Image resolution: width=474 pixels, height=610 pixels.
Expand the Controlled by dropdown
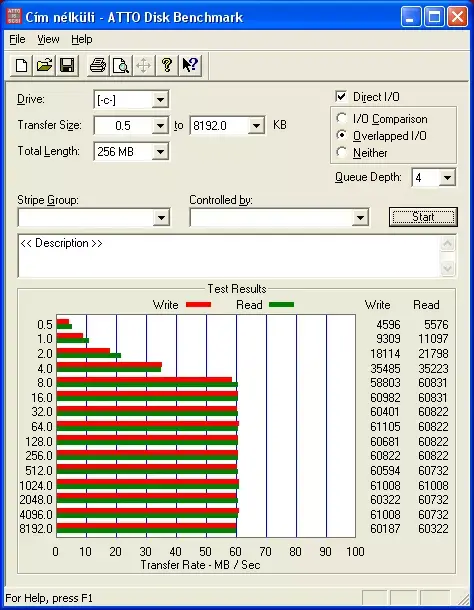pos(360,217)
